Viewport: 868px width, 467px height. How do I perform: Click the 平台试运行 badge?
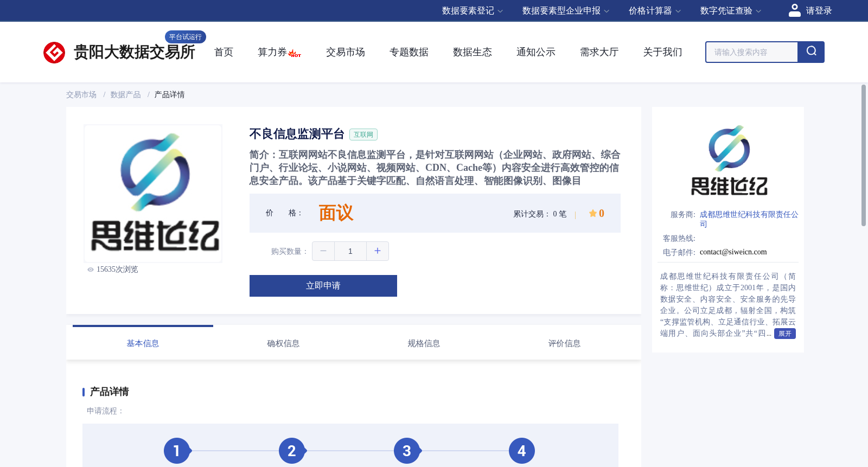tap(186, 37)
